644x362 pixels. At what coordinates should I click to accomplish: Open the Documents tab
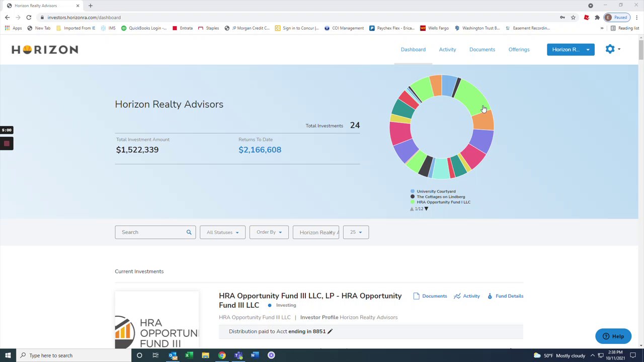click(482, 49)
